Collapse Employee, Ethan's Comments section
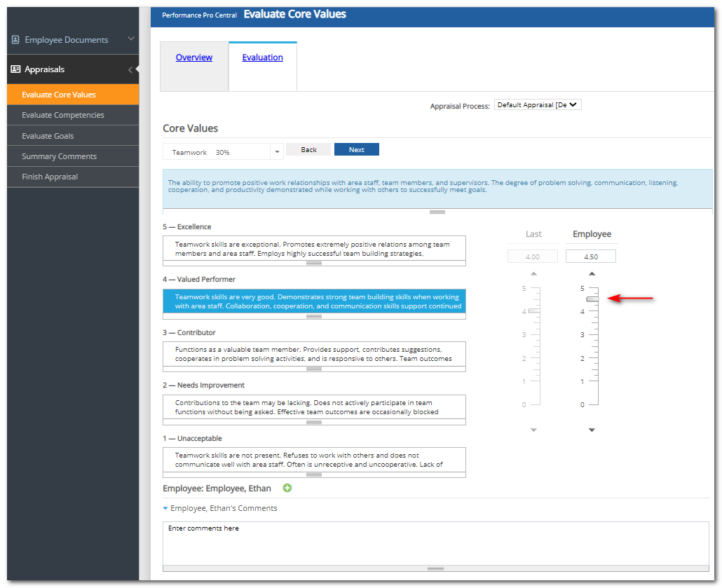Image resolution: width=722 pixels, height=588 pixels. (x=164, y=508)
